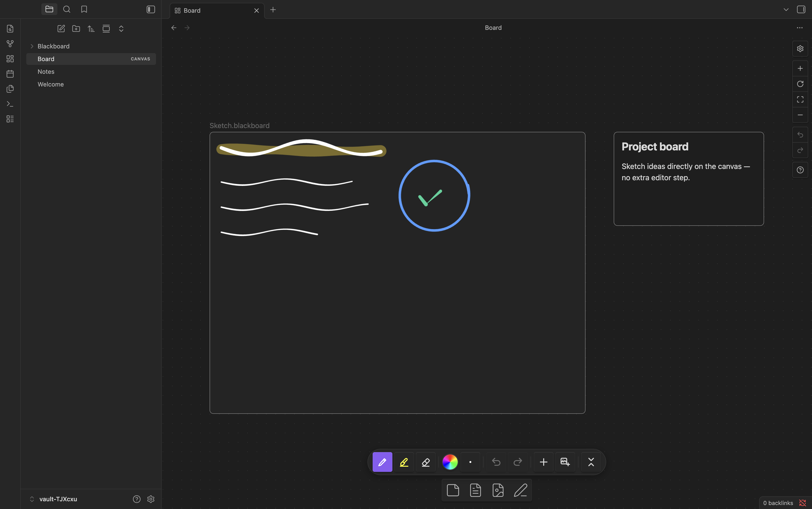Select the Sketch.blackboard label

pos(240,125)
